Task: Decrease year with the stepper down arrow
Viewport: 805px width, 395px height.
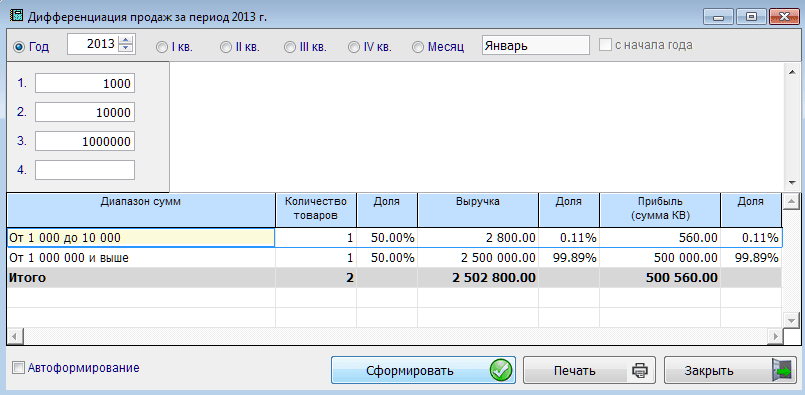Action: coord(126,49)
